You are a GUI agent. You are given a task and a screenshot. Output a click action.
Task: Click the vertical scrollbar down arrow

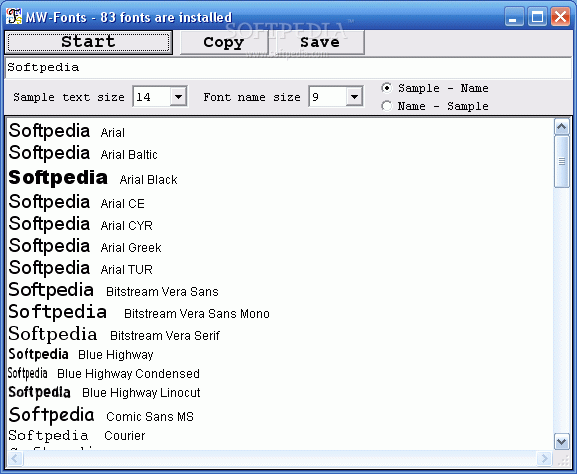click(562, 442)
